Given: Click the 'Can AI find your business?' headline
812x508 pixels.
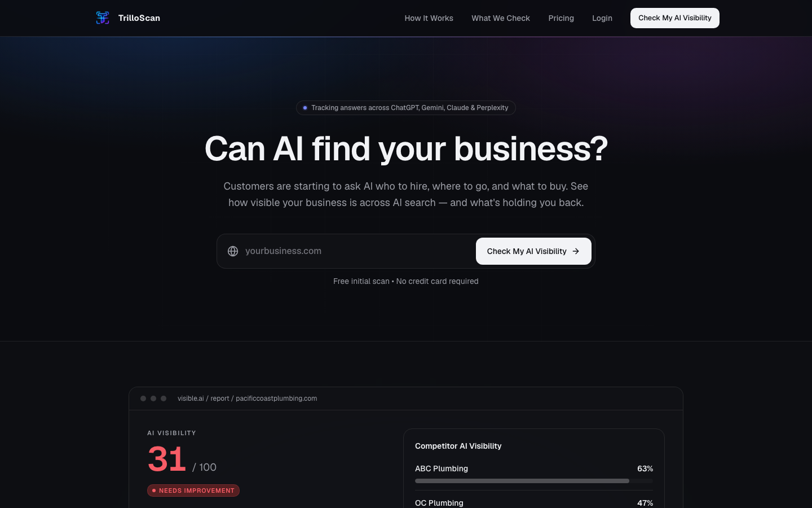Looking at the screenshot, I should pos(406,149).
